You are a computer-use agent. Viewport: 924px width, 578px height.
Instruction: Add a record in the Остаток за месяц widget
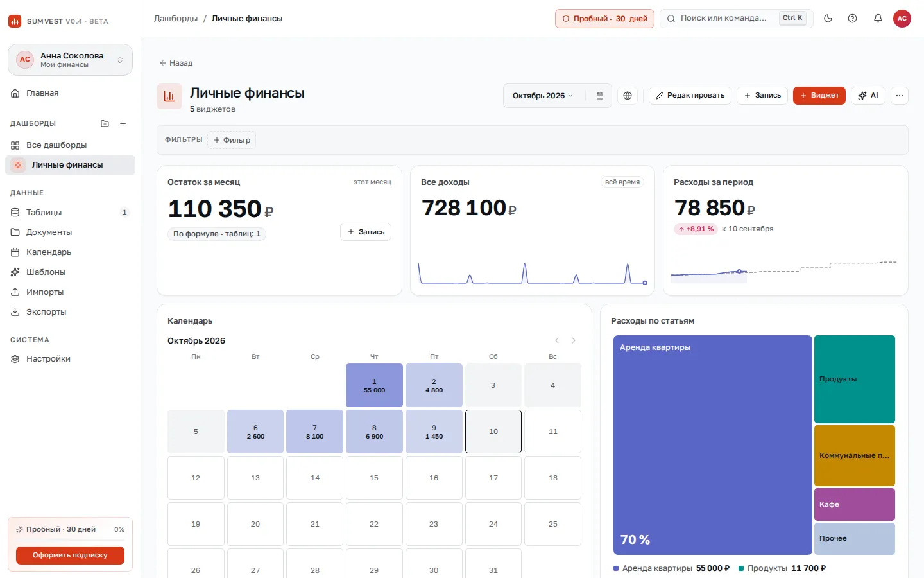[366, 232]
